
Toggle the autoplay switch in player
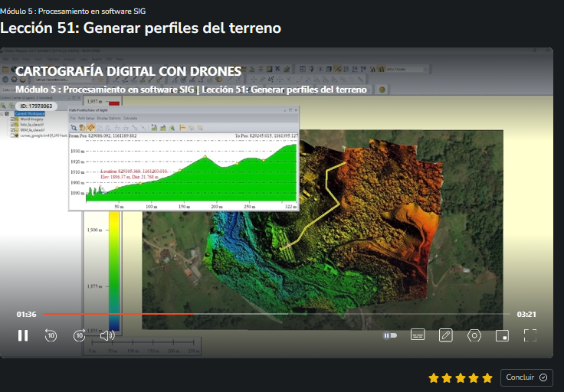click(x=389, y=335)
